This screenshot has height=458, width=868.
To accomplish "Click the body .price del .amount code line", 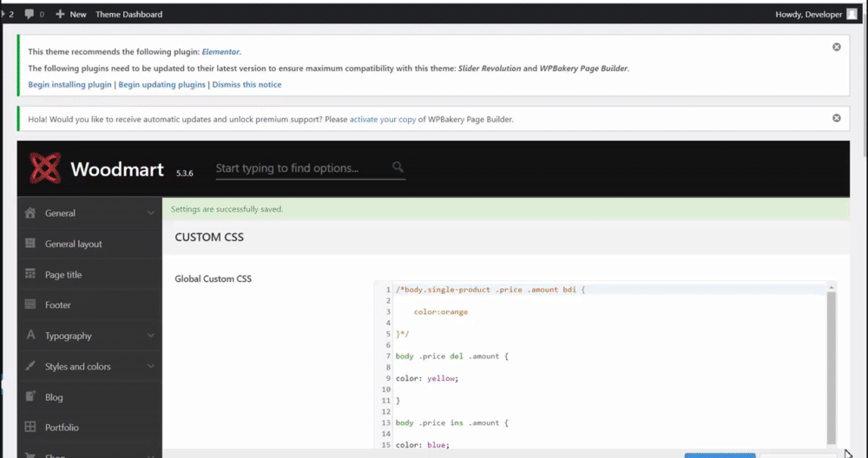I will tap(451, 357).
